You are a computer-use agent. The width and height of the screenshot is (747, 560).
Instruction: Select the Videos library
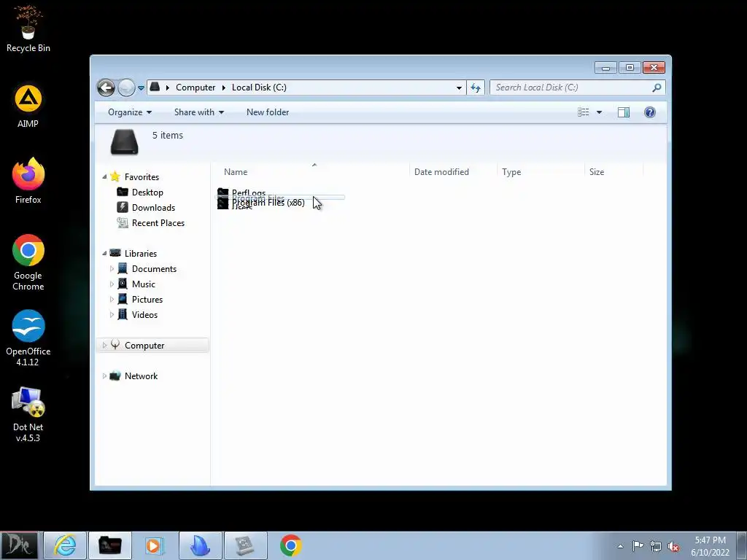144,315
